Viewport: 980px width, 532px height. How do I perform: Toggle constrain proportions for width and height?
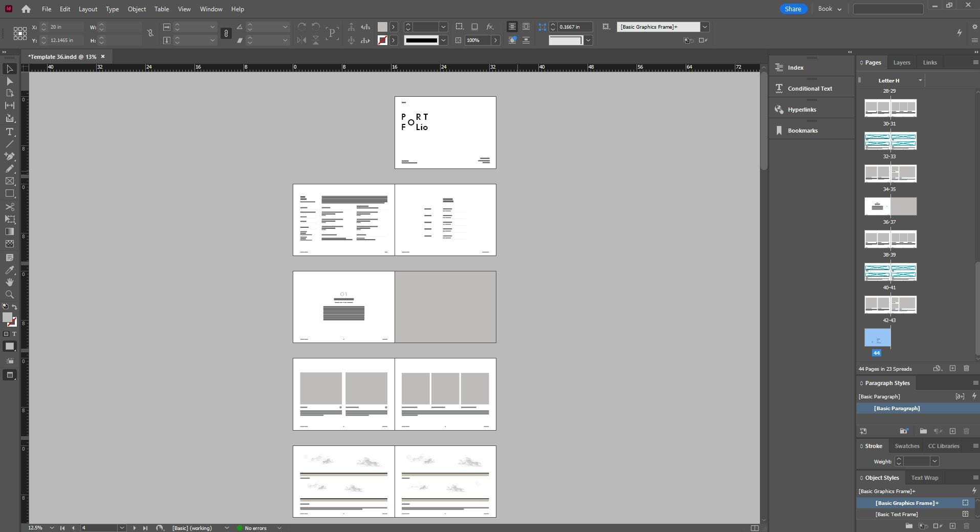point(150,33)
